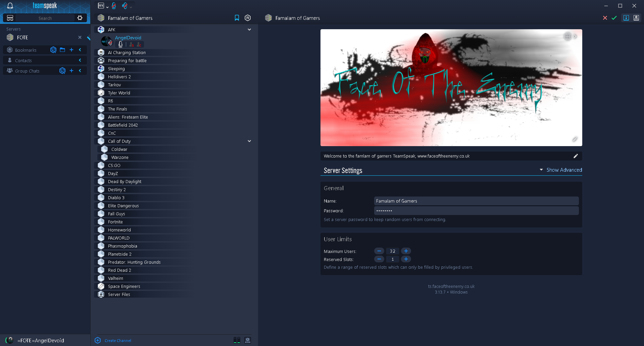
Task: Select the Warzone sub-channel
Action: click(120, 157)
